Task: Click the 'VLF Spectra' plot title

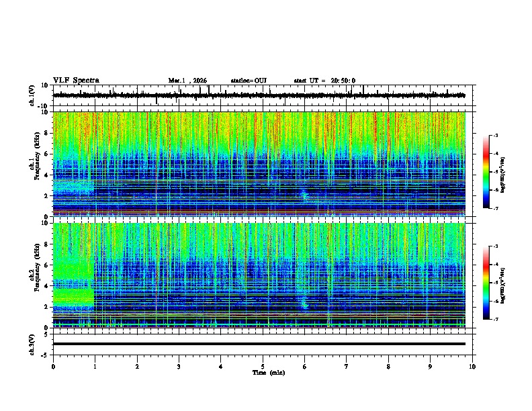Action: (x=76, y=81)
